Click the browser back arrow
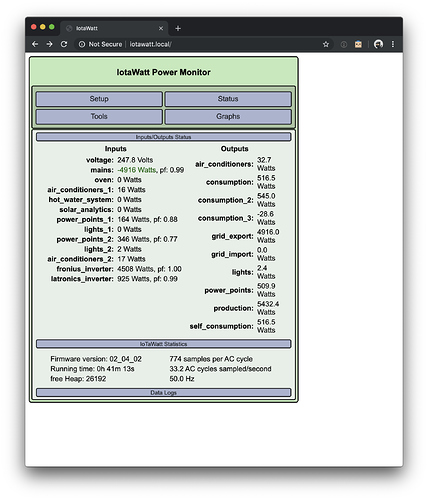 (35, 44)
